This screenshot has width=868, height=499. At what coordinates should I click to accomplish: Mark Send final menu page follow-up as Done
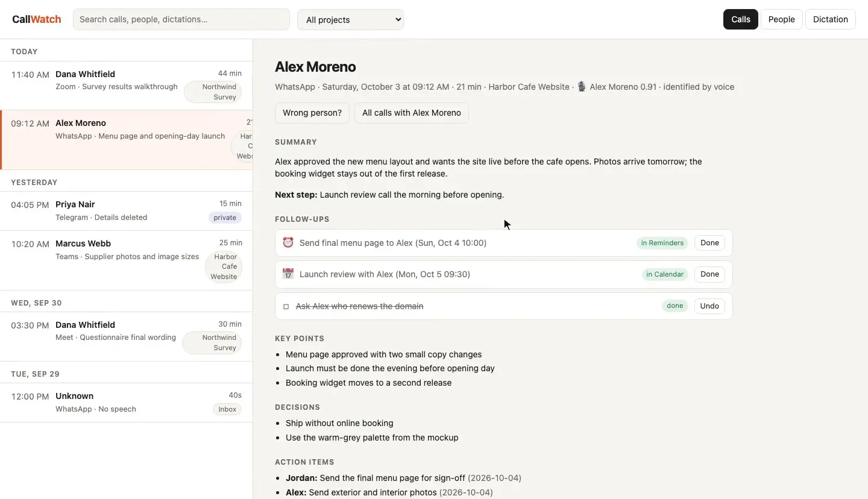tap(709, 243)
